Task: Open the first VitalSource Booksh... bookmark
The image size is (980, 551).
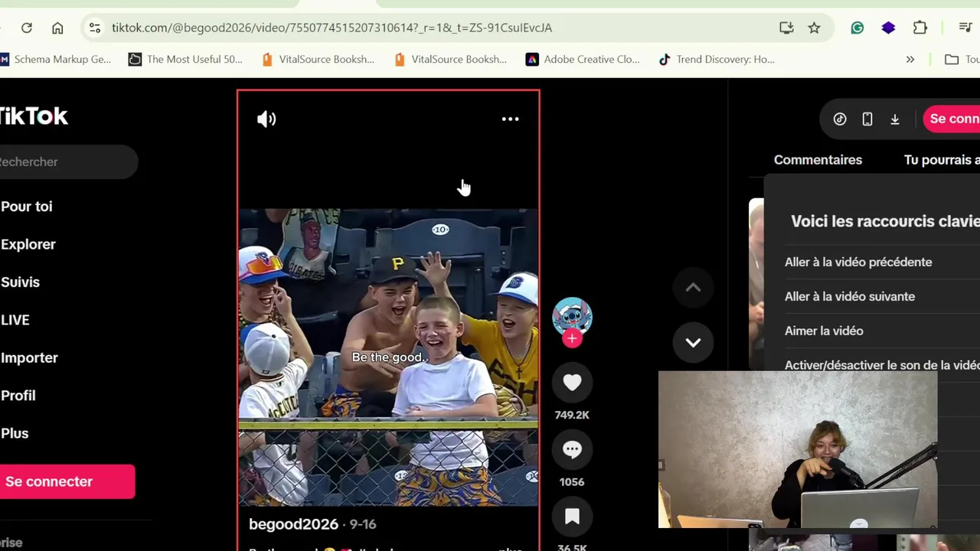Action: tap(317, 59)
